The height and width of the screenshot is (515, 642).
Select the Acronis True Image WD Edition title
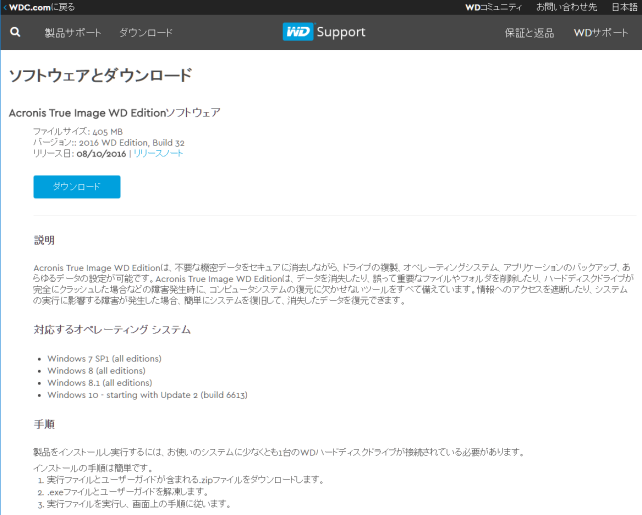pyautogui.click(x=115, y=113)
